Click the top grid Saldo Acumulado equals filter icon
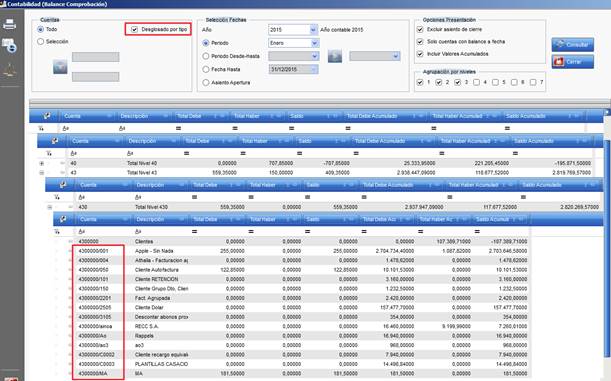Screen dimensions: 611x381 click(x=507, y=128)
